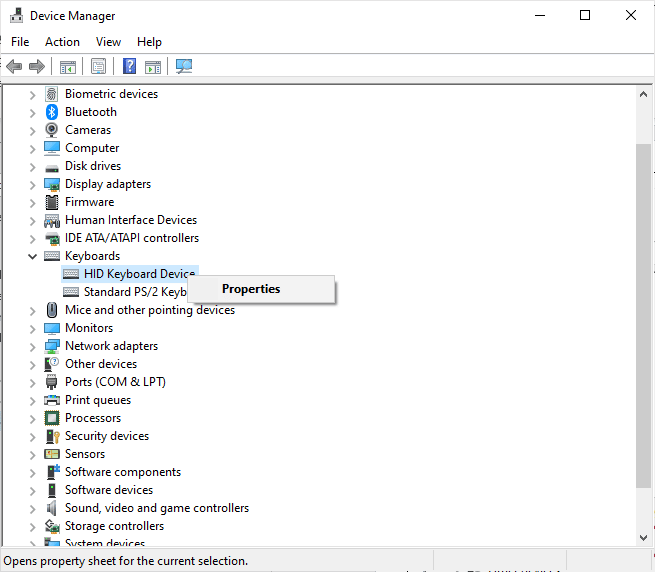Click the Properties toolbar icon
This screenshot has width=655, height=572.
(x=99, y=66)
